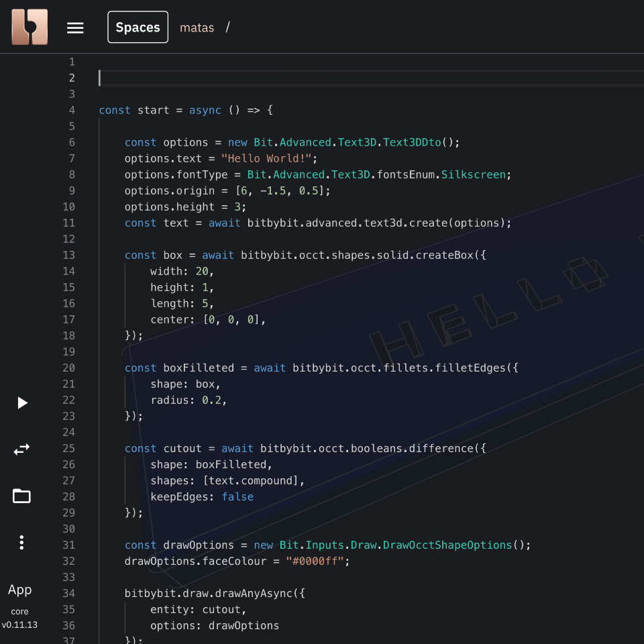Click the swap arrows icon in sidebar
This screenshot has width=644, height=644.
pos(21,449)
